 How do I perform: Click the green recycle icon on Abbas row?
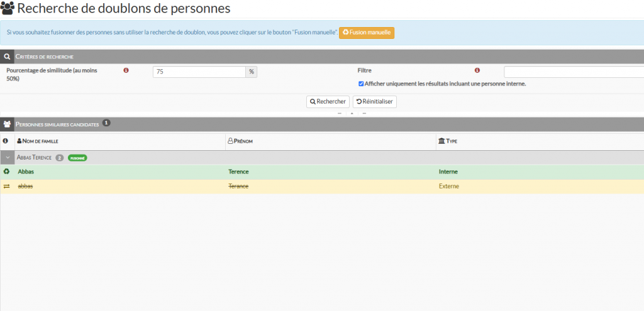[6, 171]
